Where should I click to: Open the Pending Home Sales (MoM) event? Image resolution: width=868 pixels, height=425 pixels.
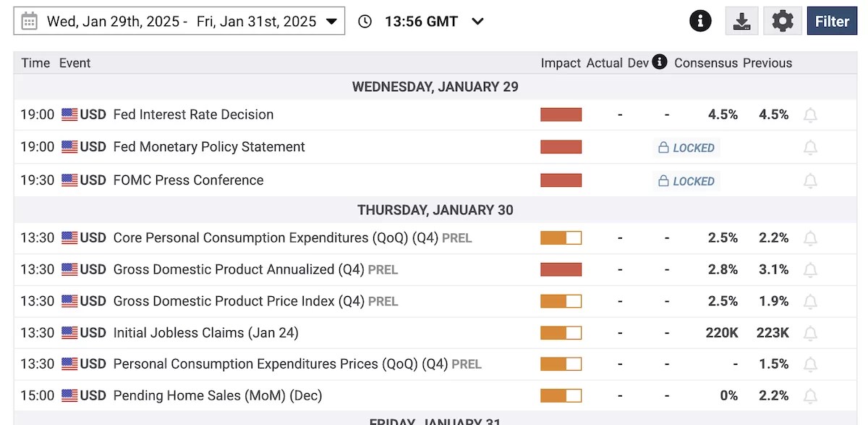point(217,395)
